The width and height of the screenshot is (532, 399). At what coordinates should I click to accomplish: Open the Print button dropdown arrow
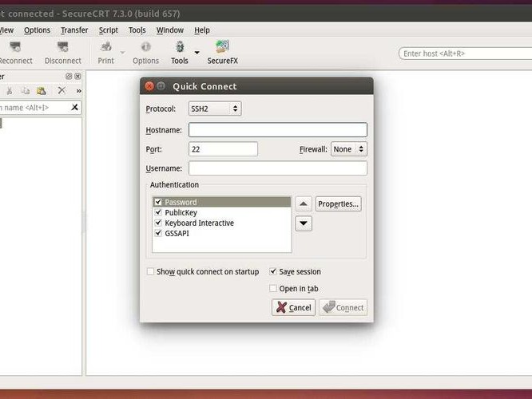(122, 53)
